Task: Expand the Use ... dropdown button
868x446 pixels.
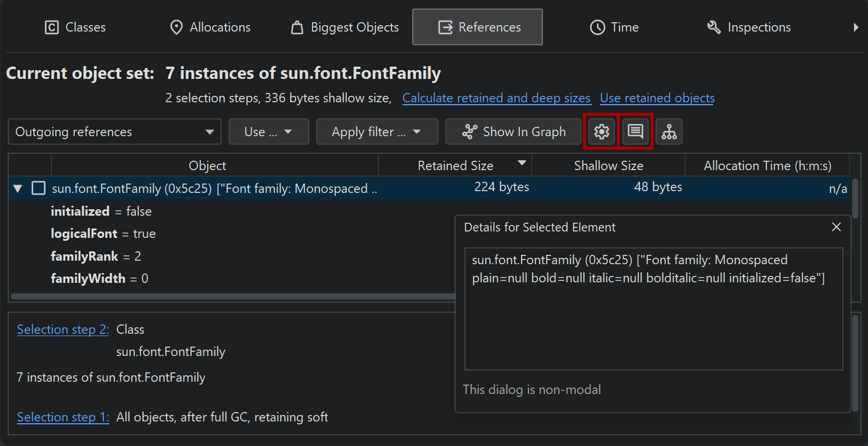Action: (x=269, y=132)
